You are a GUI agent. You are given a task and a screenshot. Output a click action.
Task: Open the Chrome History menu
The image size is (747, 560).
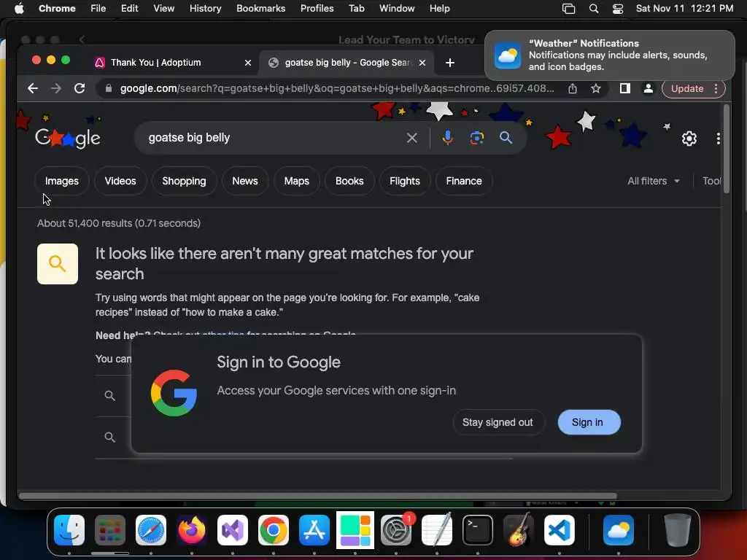(205, 9)
